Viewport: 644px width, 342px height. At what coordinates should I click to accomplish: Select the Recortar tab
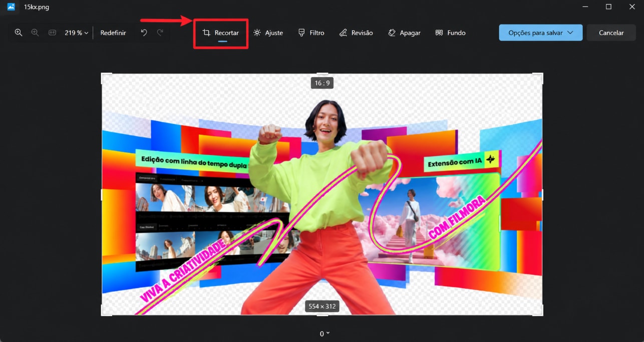pyautogui.click(x=221, y=33)
